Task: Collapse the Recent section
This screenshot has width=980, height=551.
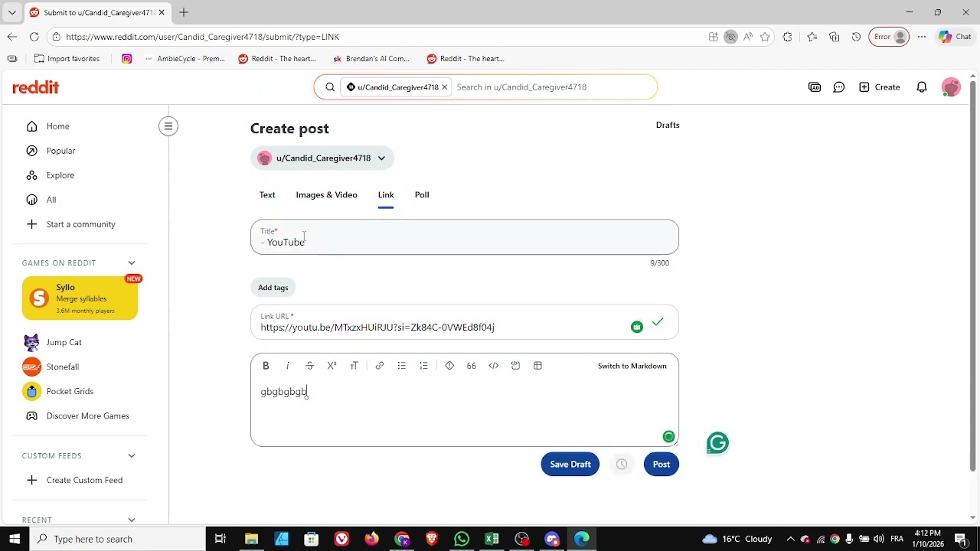Action: [x=132, y=520]
